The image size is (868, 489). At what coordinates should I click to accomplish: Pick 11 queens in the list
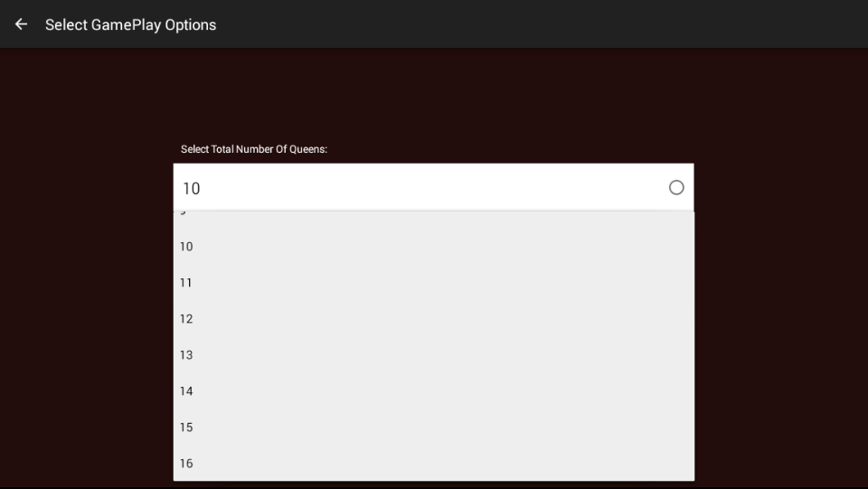tap(186, 283)
